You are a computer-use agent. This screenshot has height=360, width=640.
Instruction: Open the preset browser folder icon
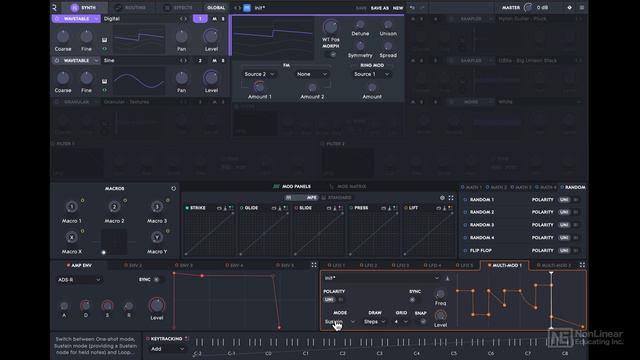click(247, 8)
